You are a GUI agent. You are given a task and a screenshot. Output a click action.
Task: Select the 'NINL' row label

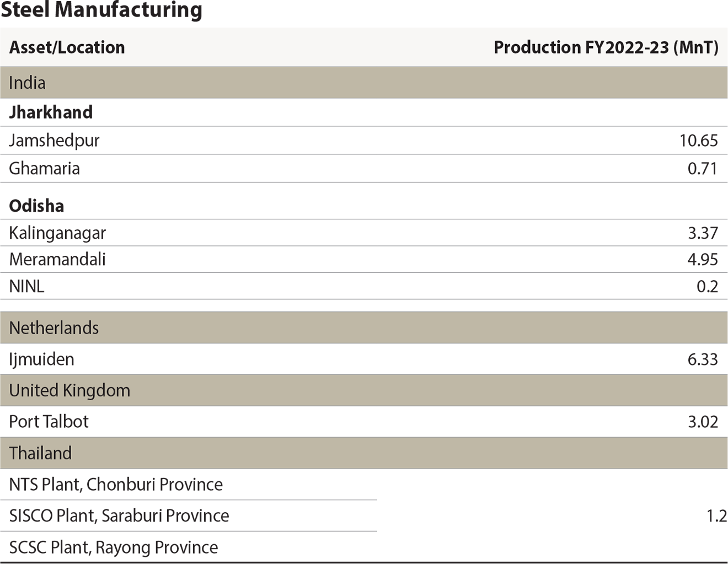coord(26,286)
